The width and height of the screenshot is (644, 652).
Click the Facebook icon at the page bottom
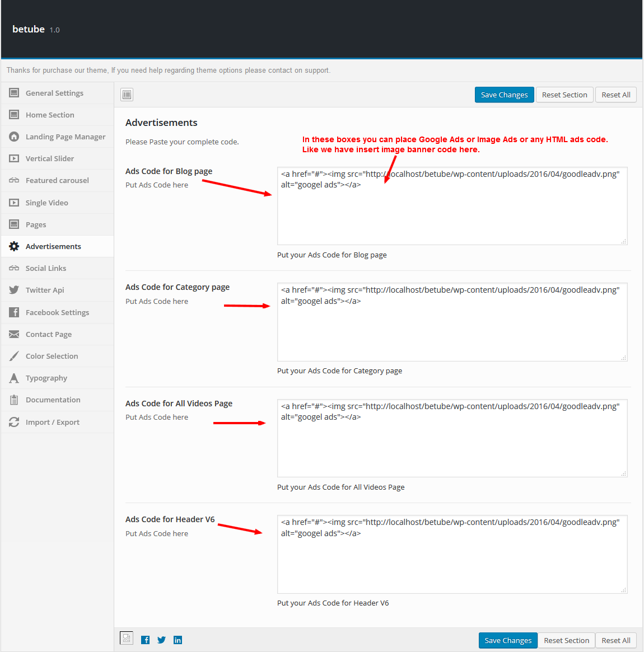(145, 640)
